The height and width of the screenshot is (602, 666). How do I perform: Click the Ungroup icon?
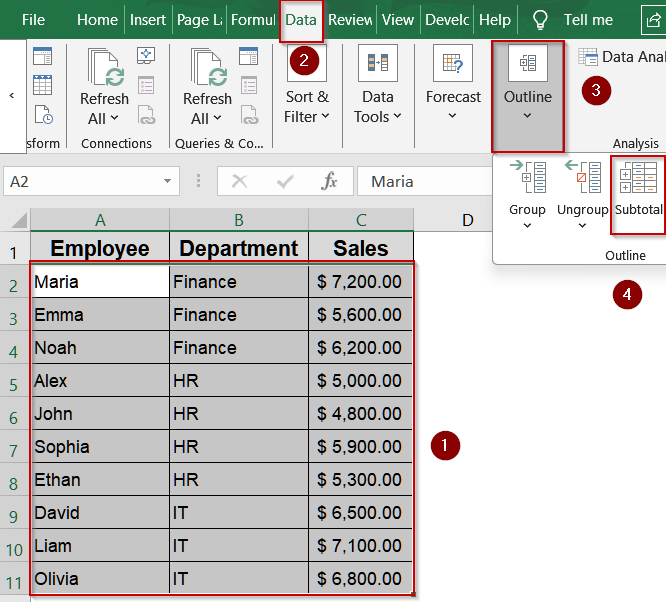582,178
